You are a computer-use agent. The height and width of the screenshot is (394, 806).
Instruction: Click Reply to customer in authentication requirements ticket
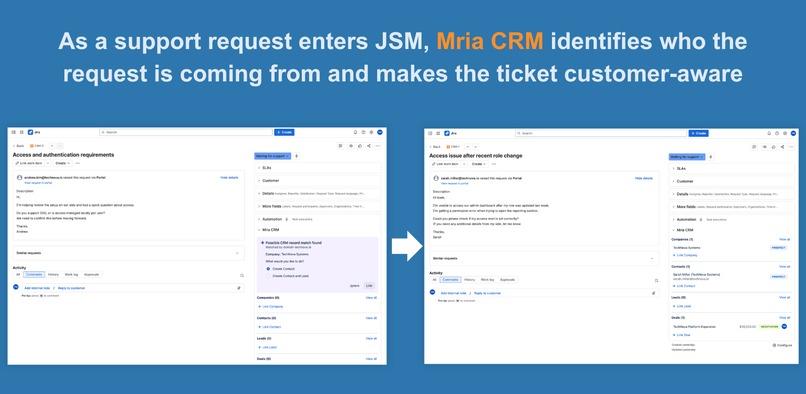click(71, 288)
